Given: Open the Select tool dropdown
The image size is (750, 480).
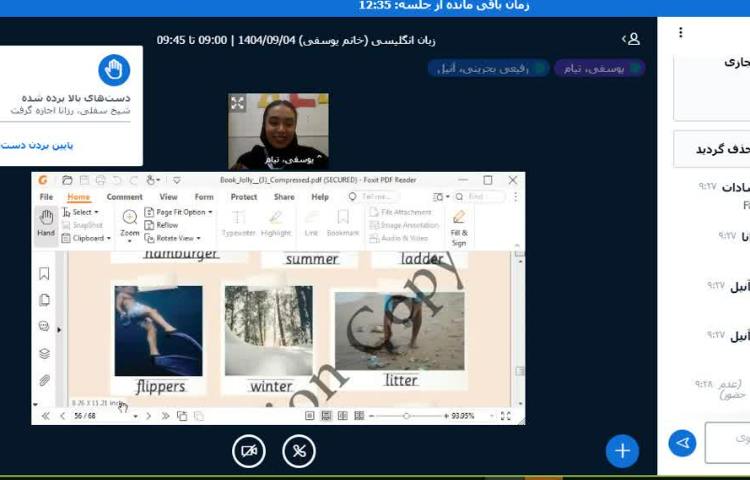Looking at the screenshot, I should (x=80, y=212).
